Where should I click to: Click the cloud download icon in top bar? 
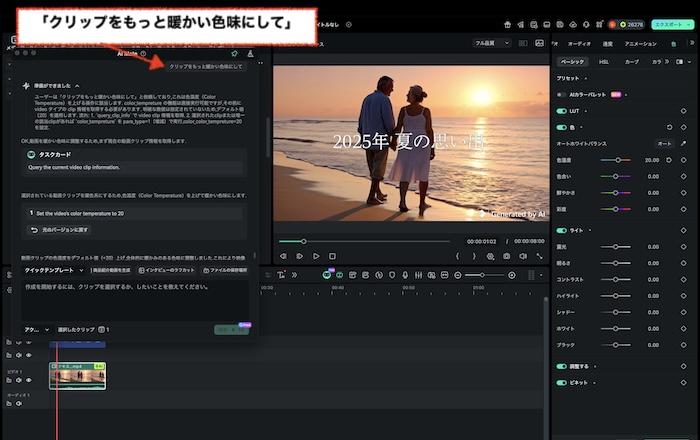tap(573, 25)
